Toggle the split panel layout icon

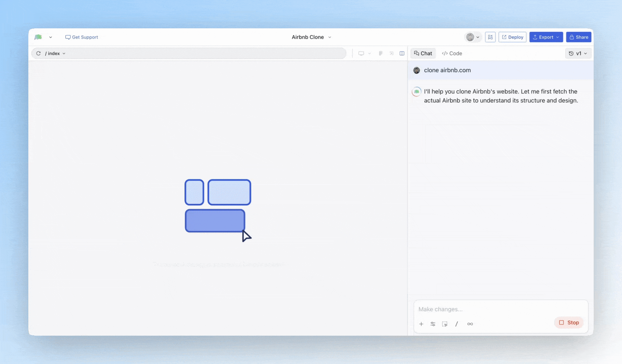(x=402, y=53)
